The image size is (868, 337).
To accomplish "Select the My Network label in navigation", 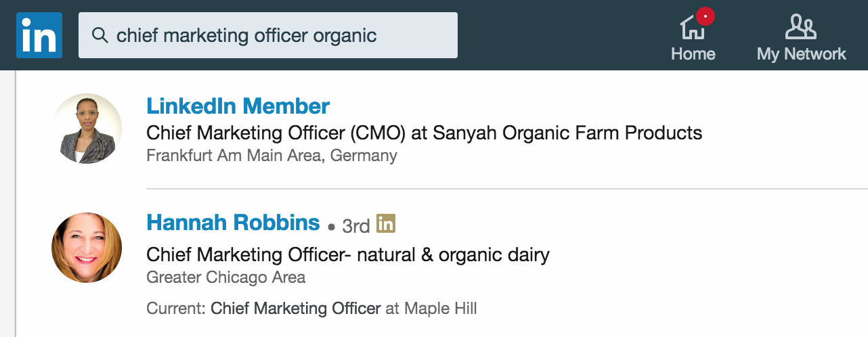I will pyautogui.click(x=801, y=54).
